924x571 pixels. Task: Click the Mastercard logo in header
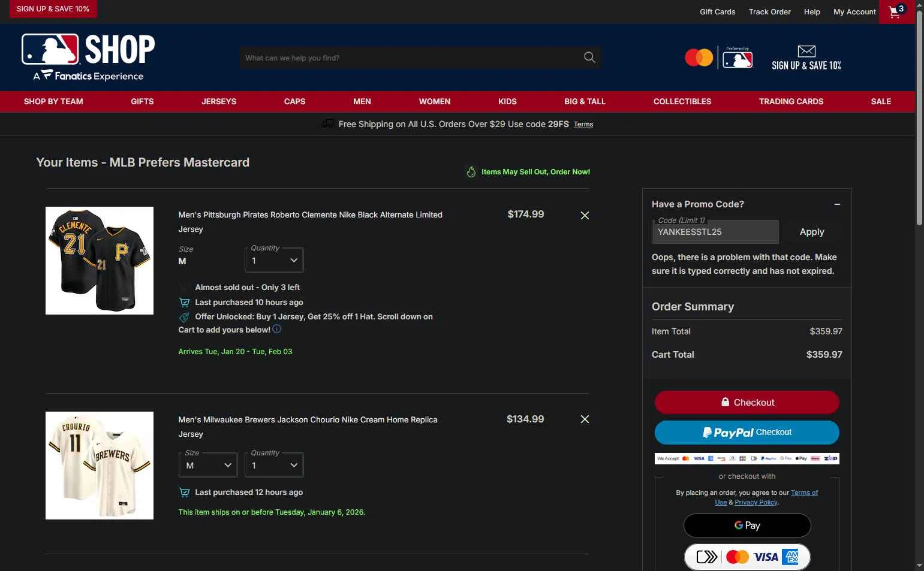tap(699, 58)
